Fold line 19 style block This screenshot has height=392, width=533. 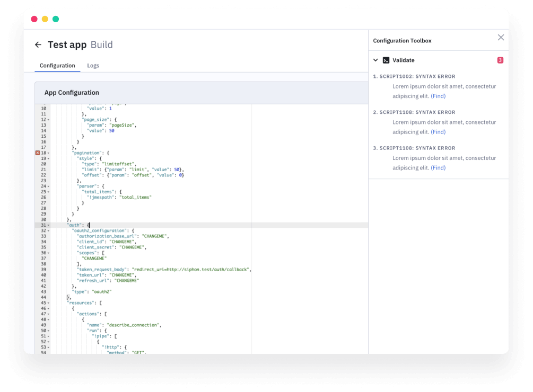pyautogui.click(x=48, y=158)
